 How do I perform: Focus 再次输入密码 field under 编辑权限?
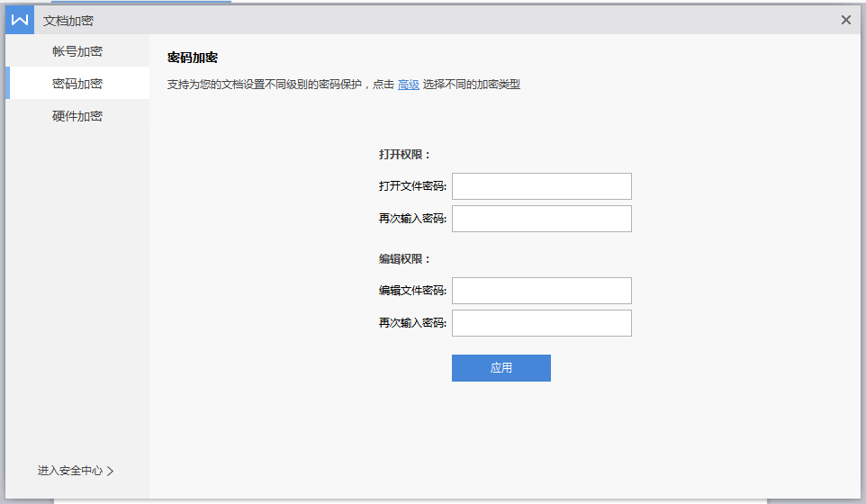pyautogui.click(x=541, y=323)
